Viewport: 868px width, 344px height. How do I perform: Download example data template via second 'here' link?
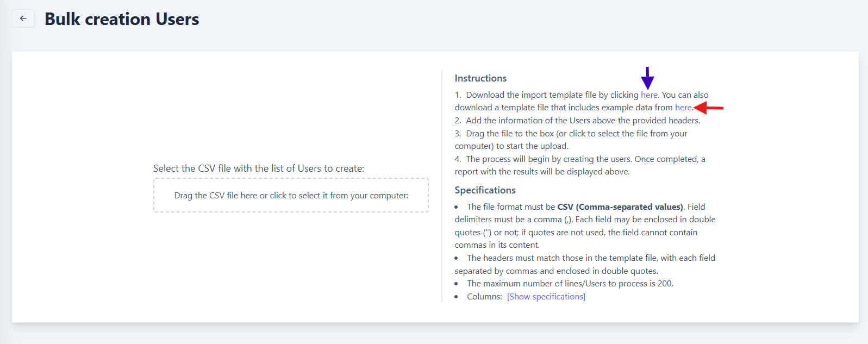pyautogui.click(x=683, y=108)
